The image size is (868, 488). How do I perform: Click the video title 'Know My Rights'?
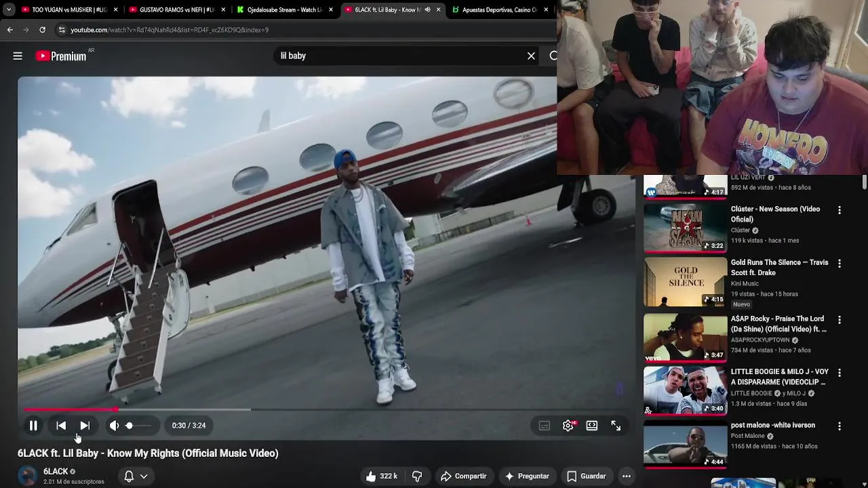[x=148, y=453]
